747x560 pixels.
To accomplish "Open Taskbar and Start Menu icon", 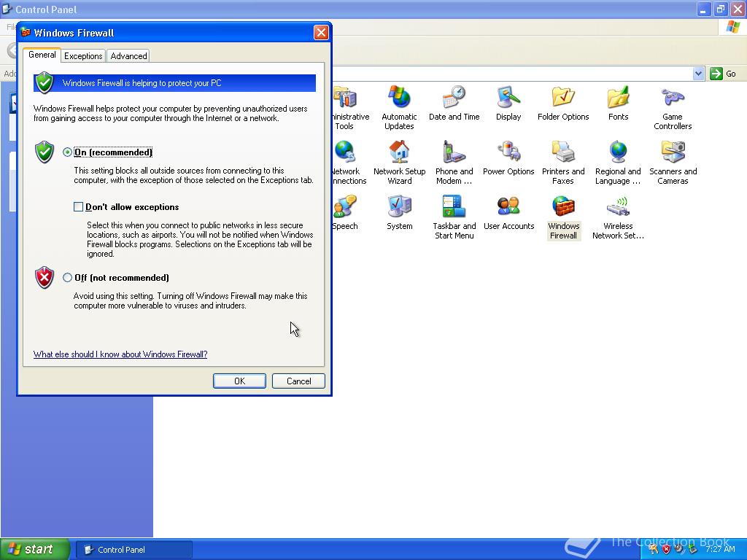I will point(454,217).
